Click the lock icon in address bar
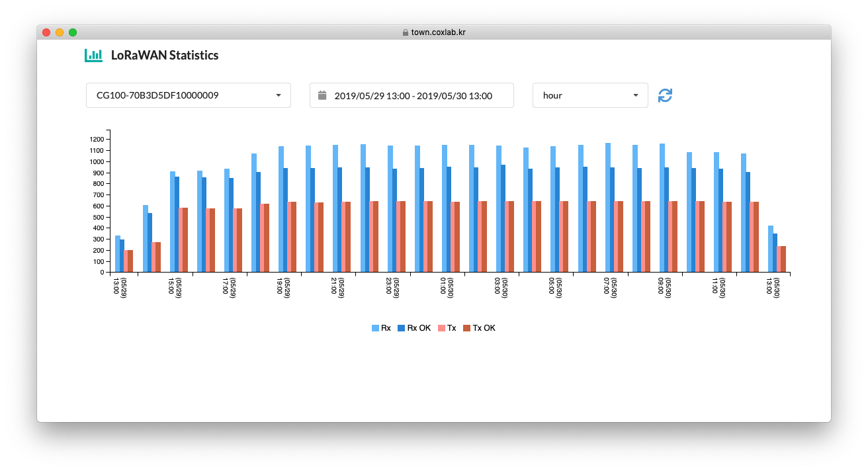The width and height of the screenshot is (868, 471). click(405, 32)
